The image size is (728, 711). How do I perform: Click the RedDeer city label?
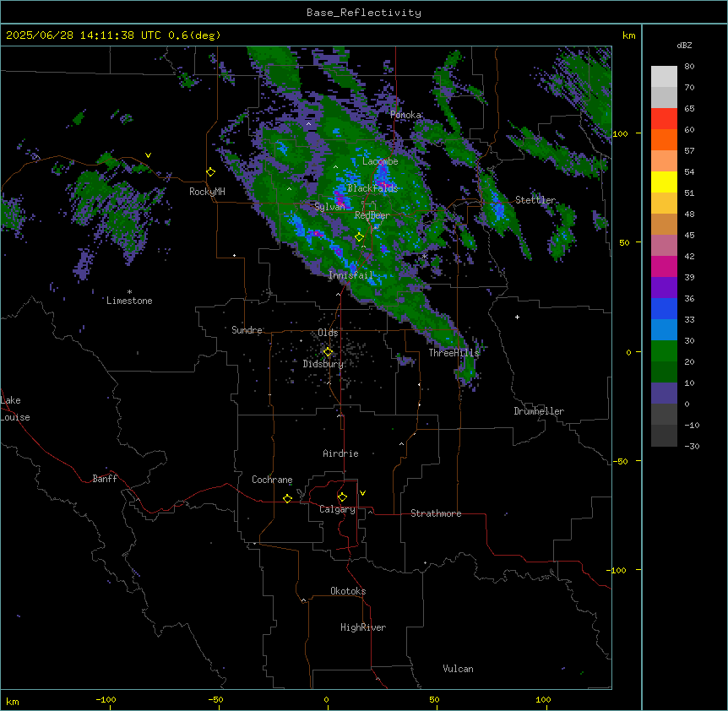tap(372, 215)
